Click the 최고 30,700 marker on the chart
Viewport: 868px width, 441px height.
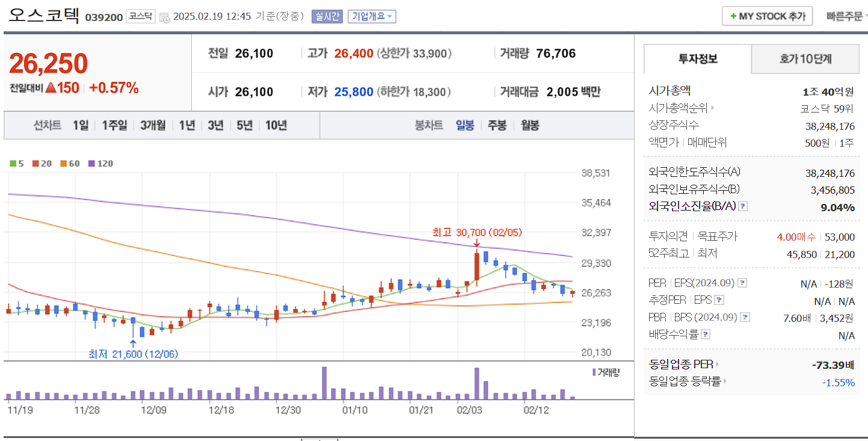[475, 233]
